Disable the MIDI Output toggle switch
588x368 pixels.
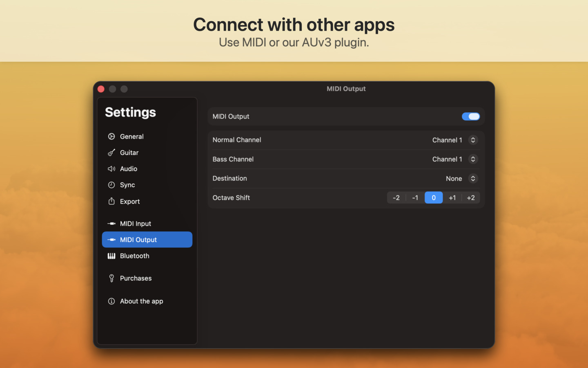pyautogui.click(x=470, y=117)
